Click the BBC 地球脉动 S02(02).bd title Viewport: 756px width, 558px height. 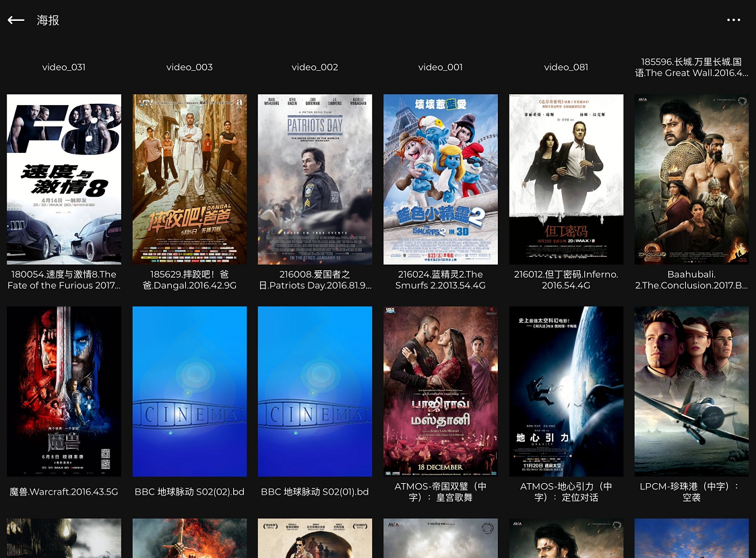[189, 492]
